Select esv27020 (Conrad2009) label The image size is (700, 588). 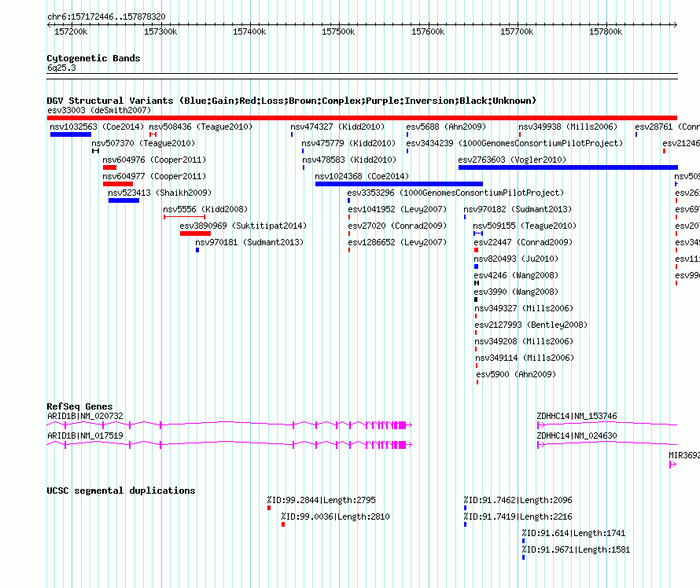tap(397, 226)
